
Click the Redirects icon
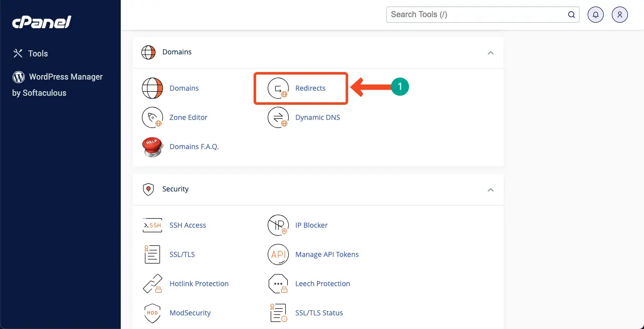coord(278,88)
